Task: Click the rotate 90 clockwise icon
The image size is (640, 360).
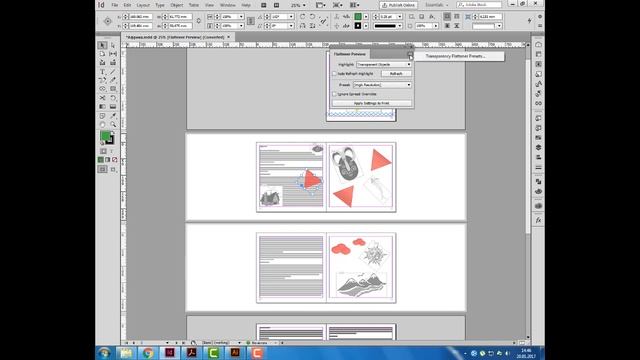Action: (x=302, y=17)
